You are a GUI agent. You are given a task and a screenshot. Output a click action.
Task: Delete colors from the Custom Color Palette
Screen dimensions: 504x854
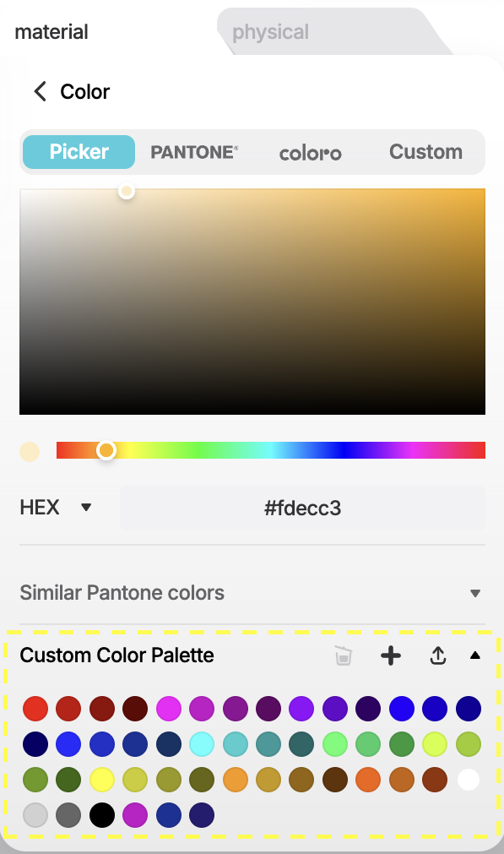tap(343, 655)
